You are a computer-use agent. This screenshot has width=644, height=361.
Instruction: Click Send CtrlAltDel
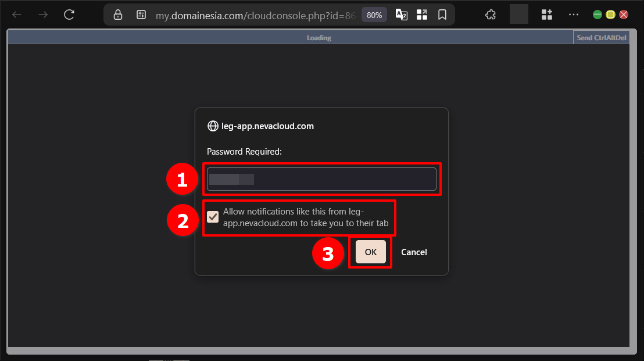tap(602, 37)
